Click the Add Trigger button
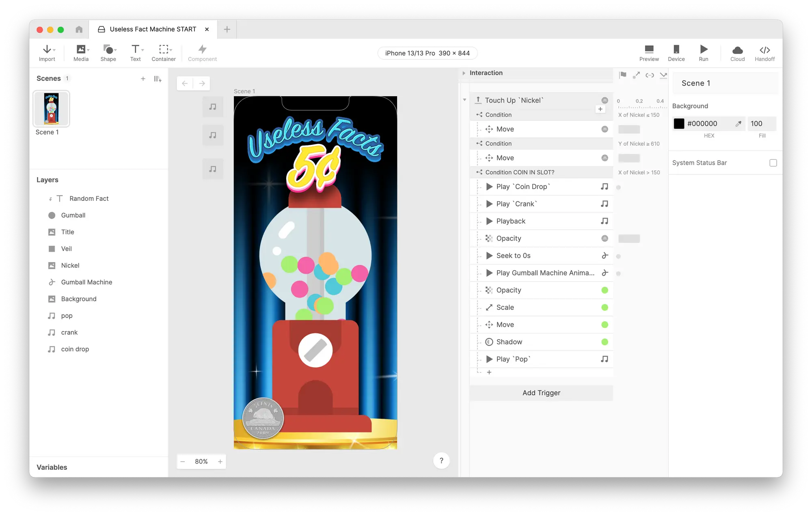 (541, 393)
